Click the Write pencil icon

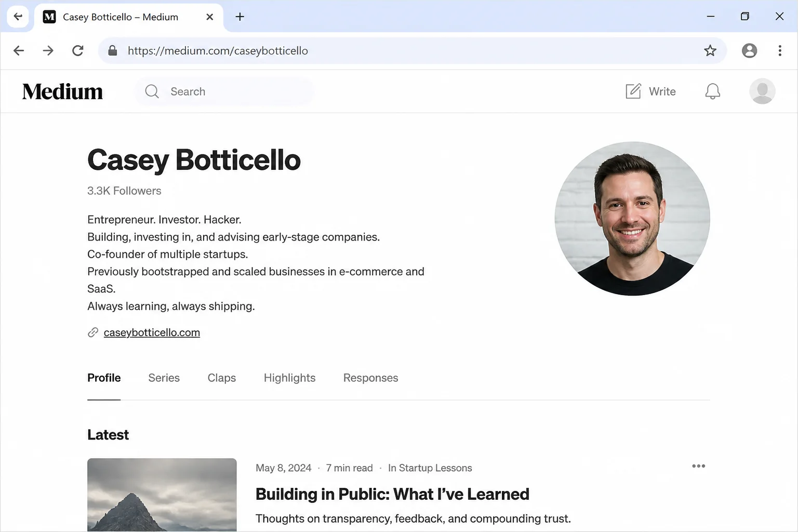pyautogui.click(x=633, y=91)
